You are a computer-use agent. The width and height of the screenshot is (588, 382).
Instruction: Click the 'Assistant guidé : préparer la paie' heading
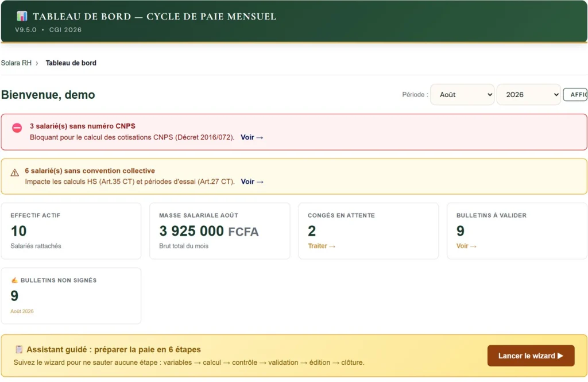click(114, 349)
